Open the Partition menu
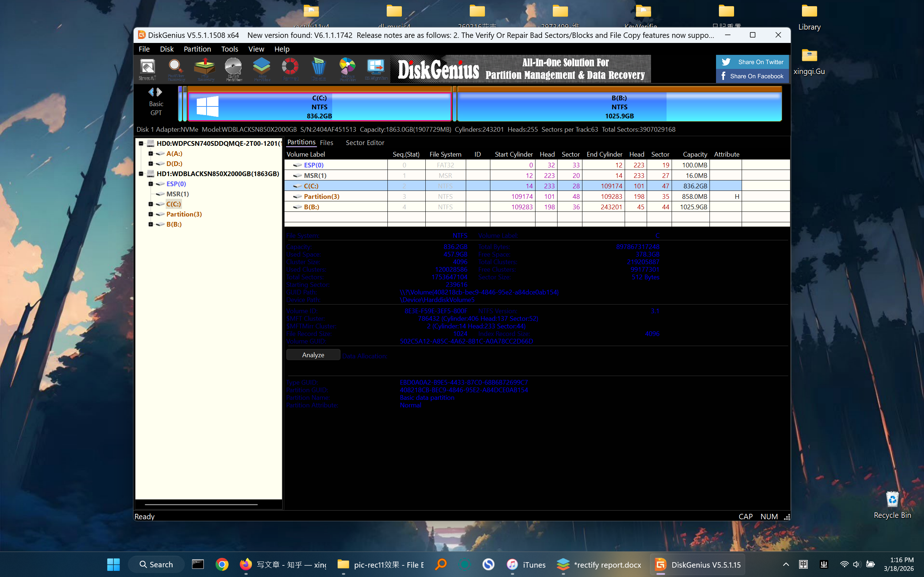Viewport: 924px width, 577px height. click(x=197, y=49)
